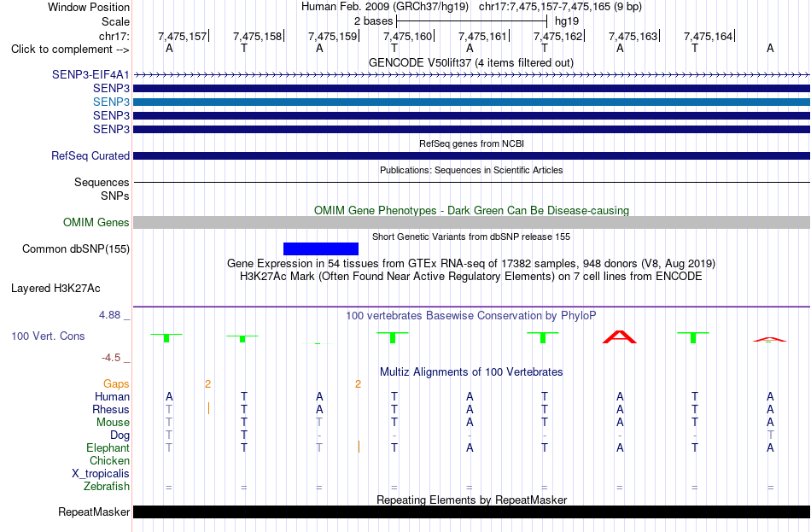Click the OMIM Genes track label
The height and width of the screenshot is (532, 811).
coord(96,223)
